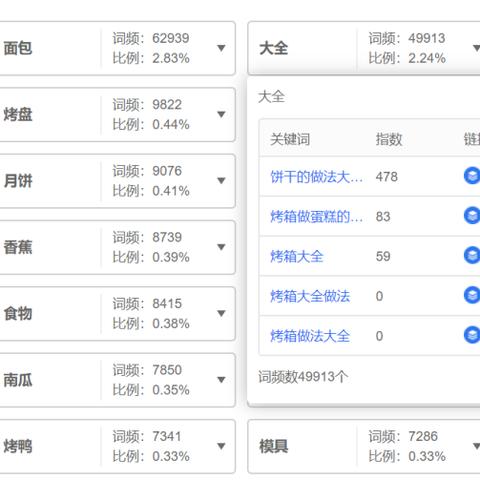Image resolution: width=480 pixels, height=480 pixels.
Task: Expand the 香蕉 keyword card arrow
Action: pyautogui.click(x=221, y=247)
